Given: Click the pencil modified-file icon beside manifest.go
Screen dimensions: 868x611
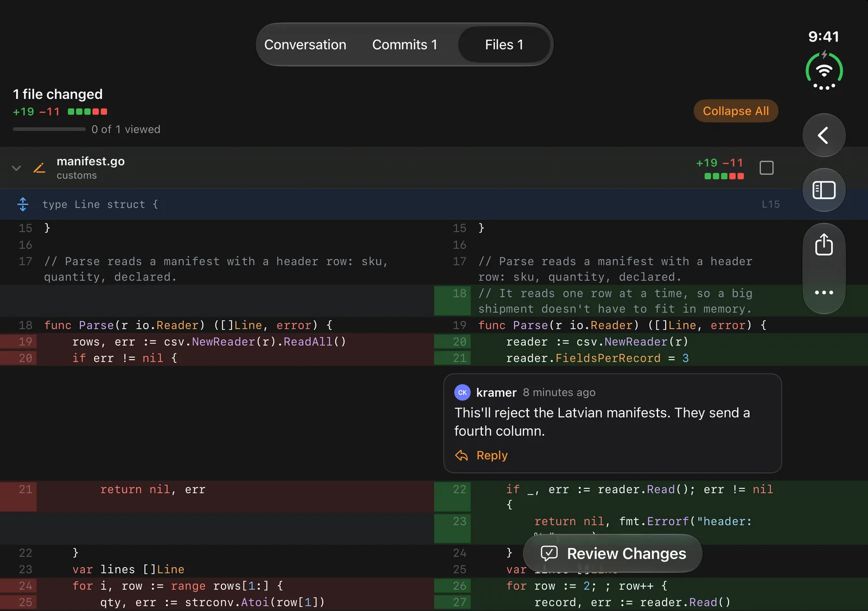Looking at the screenshot, I should tap(39, 168).
